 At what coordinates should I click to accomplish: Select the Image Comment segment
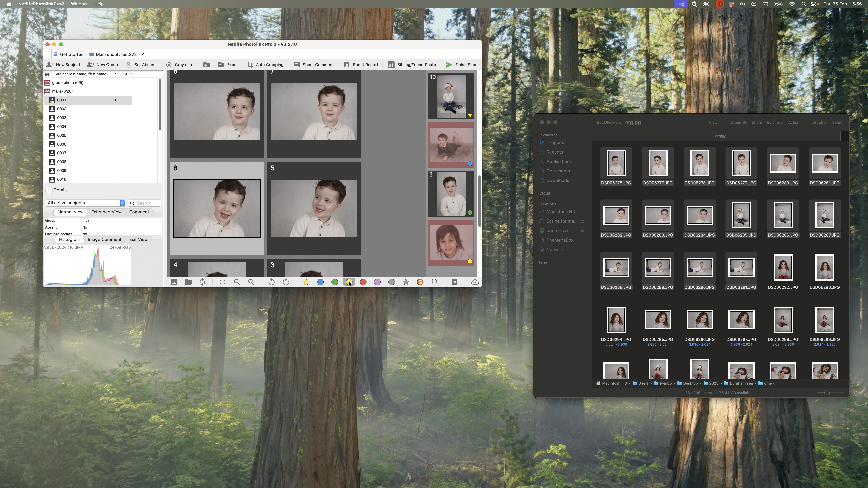coord(104,239)
